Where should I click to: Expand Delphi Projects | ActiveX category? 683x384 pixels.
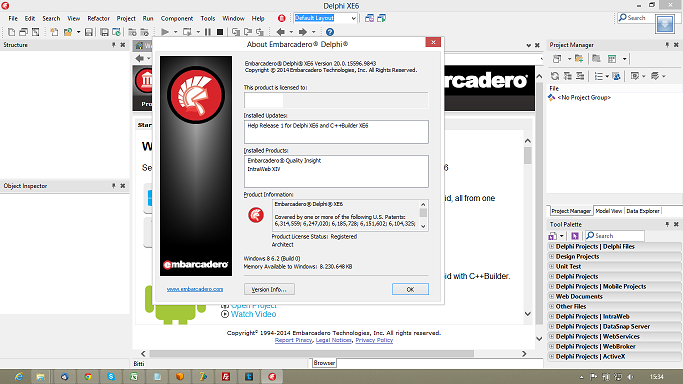(x=551, y=357)
